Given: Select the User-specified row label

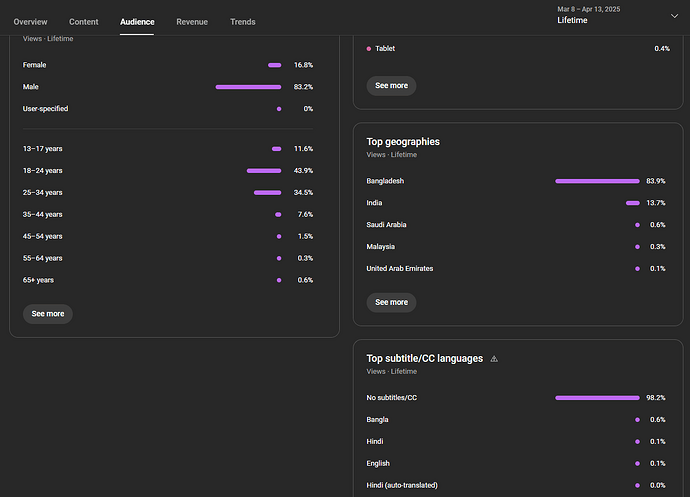Looking at the screenshot, I should 45,109.
